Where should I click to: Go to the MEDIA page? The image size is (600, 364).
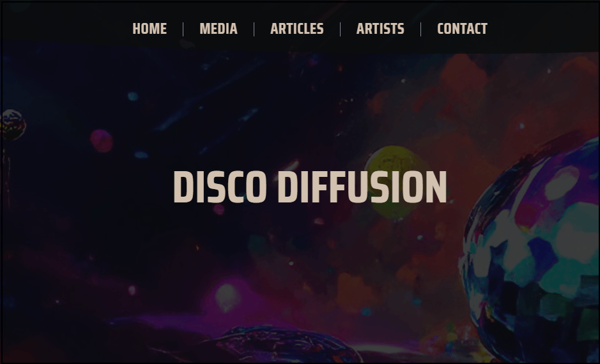(219, 29)
